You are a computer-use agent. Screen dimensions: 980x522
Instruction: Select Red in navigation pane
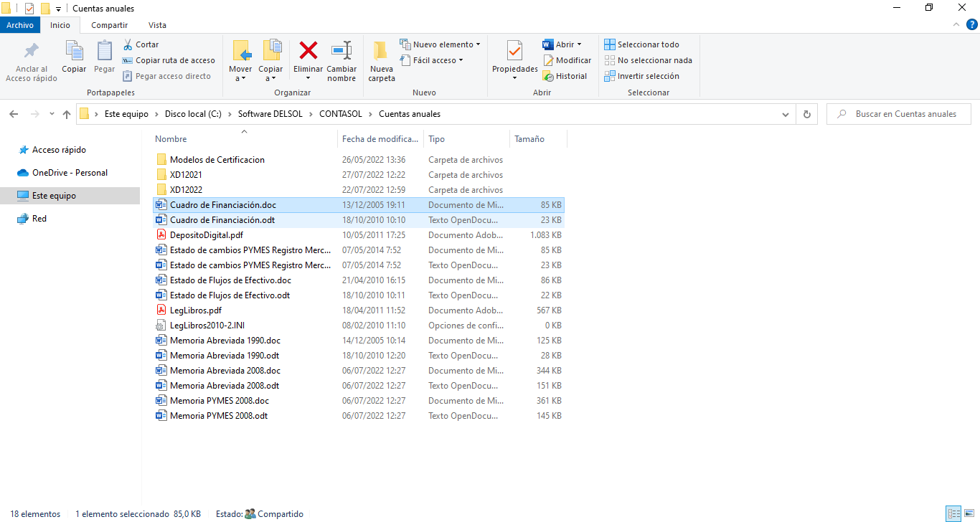coord(39,219)
